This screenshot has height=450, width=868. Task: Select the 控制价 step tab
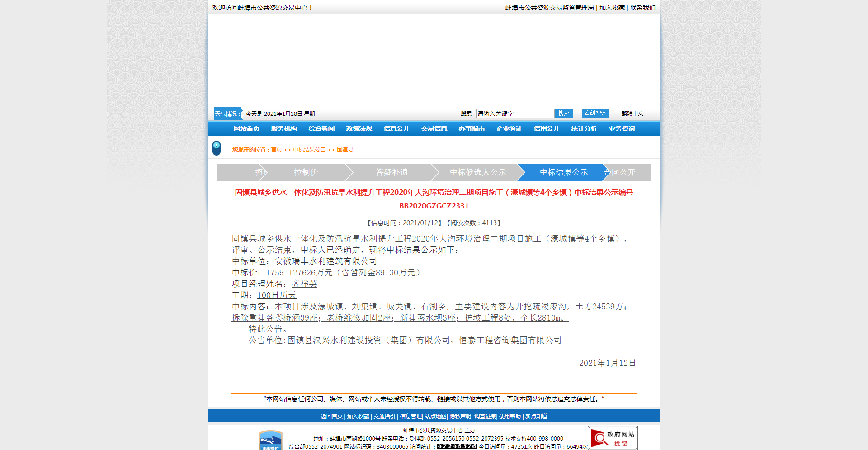[x=306, y=172]
